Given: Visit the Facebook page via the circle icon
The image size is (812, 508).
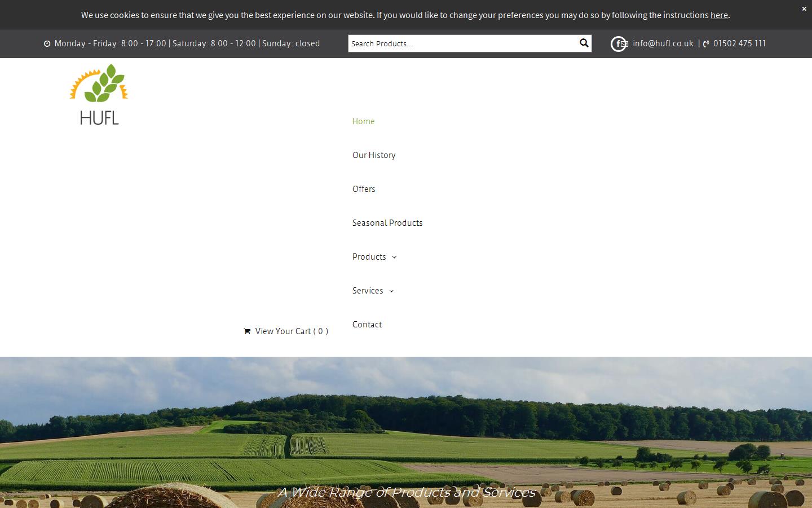Looking at the screenshot, I should click(619, 43).
